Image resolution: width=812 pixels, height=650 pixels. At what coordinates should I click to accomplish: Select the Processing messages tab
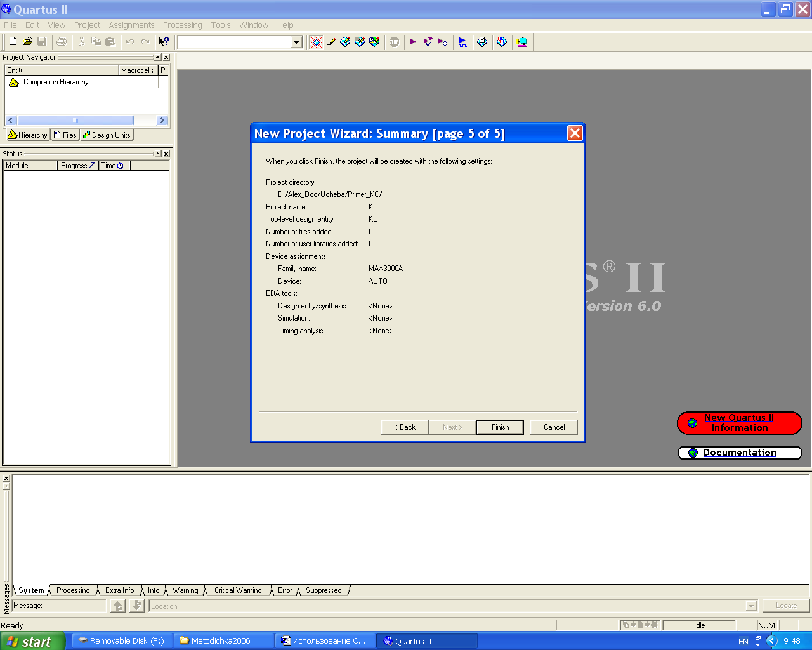(73, 590)
